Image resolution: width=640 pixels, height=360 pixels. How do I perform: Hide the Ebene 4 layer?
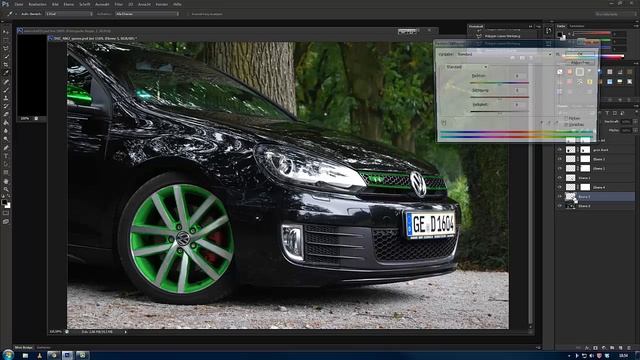(x=560, y=187)
